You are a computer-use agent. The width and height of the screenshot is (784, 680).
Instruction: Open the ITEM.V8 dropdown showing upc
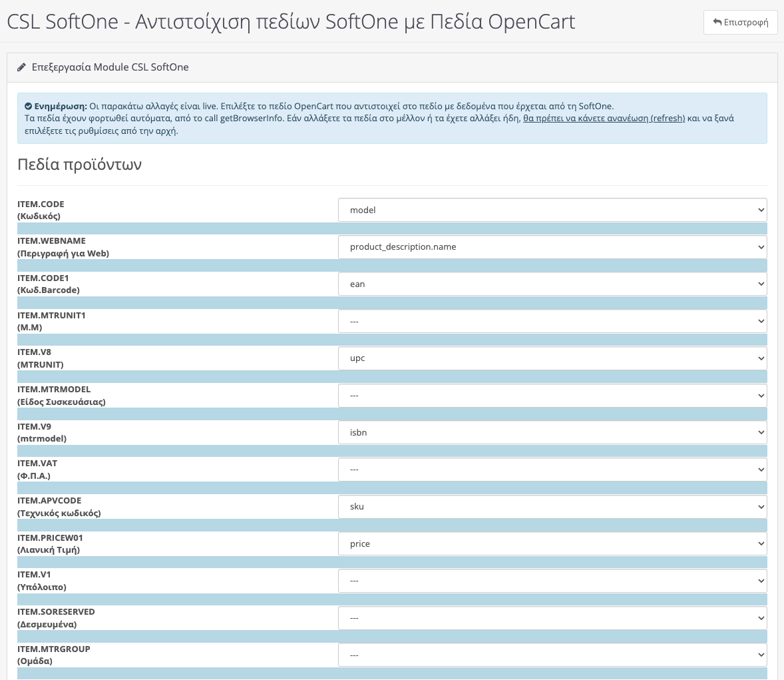(552, 358)
